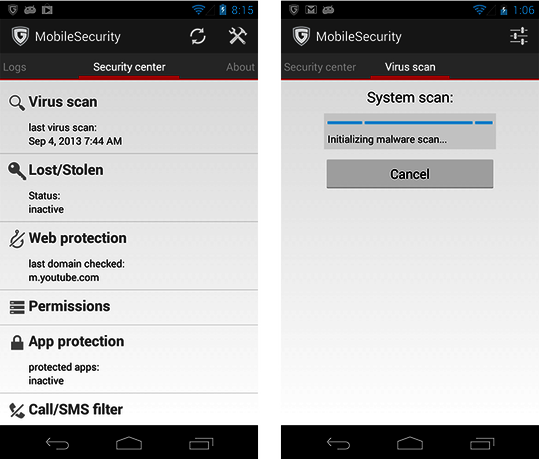
Task: Tap the refresh/update icon in left header
Action: point(198,36)
